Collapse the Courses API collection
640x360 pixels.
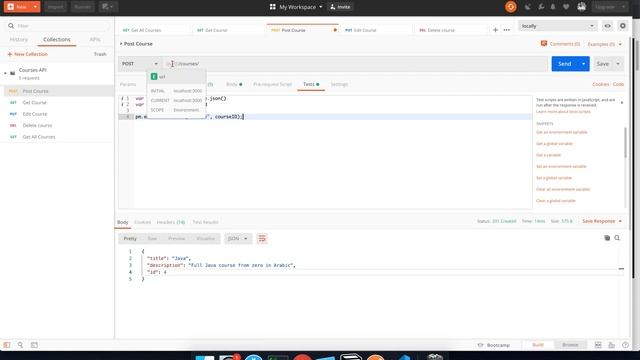pos(5,73)
